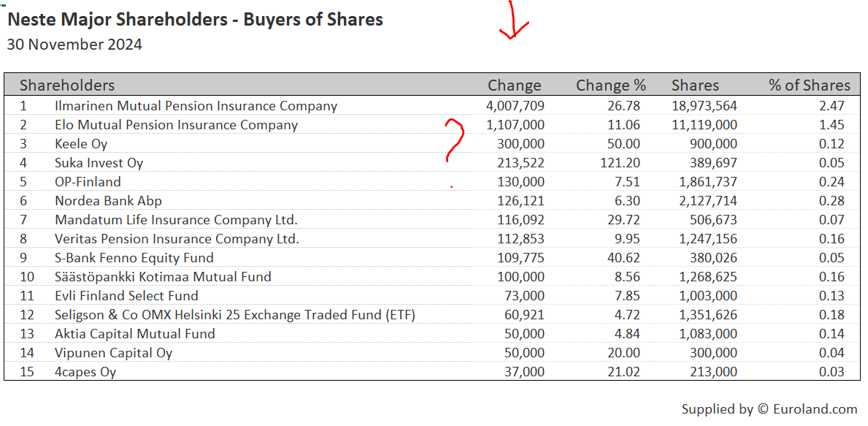
Task: Click Säästöpankki Kotimaa Mutual Fund
Action: (x=163, y=277)
